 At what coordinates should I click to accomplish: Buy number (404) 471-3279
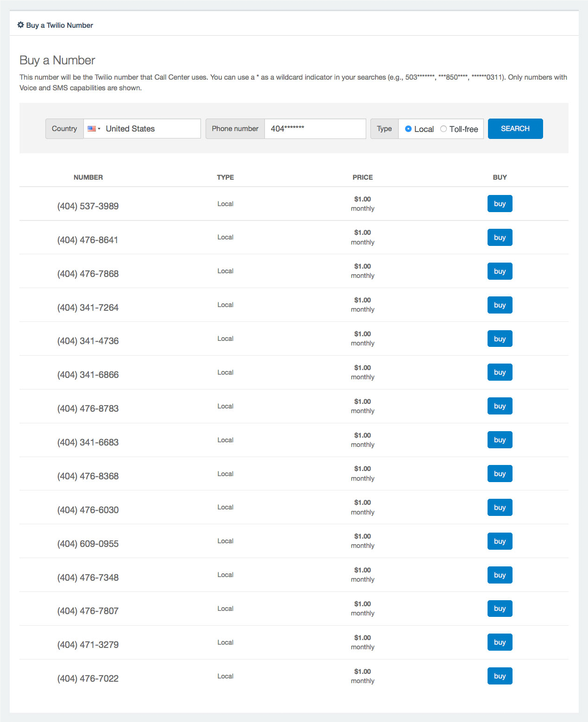click(500, 642)
